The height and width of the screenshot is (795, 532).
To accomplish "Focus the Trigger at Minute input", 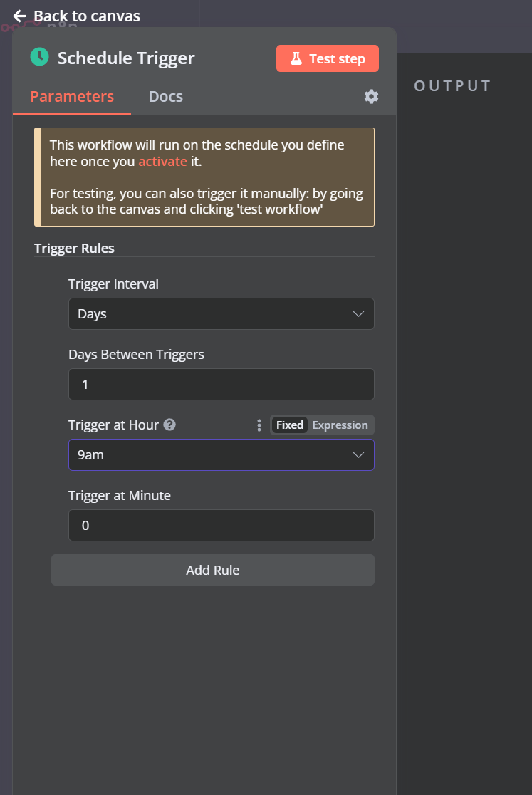I will click(x=221, y=526).
